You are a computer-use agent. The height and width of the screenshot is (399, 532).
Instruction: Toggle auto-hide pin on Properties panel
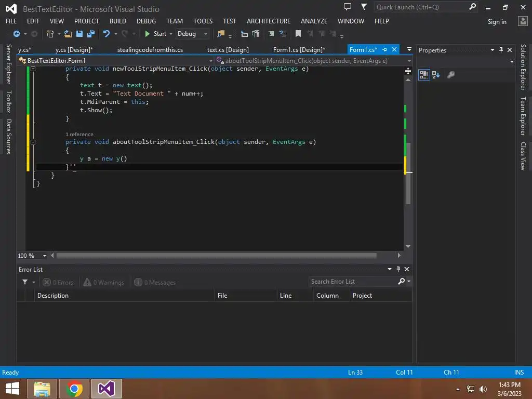(x=501, y=50)
